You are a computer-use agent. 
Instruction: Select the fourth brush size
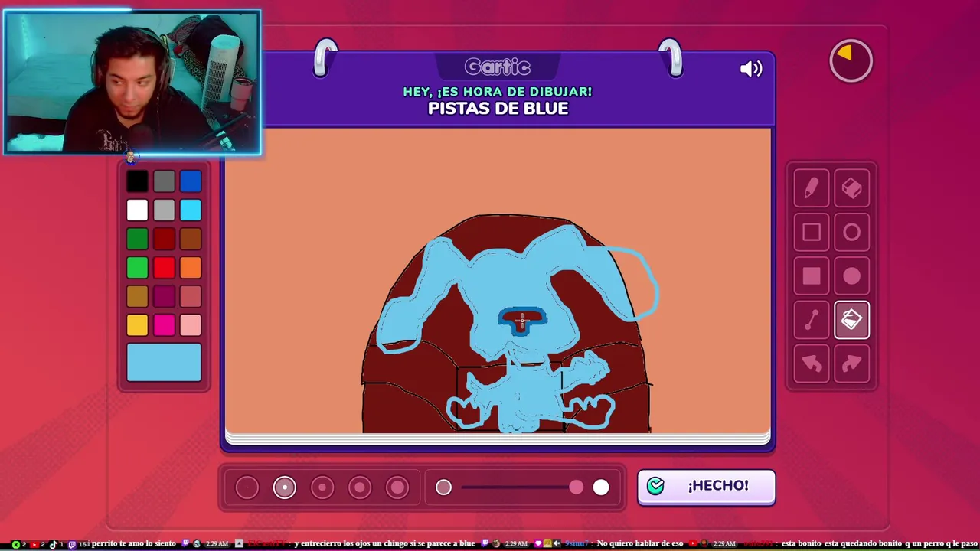click(x=360, y=487)
